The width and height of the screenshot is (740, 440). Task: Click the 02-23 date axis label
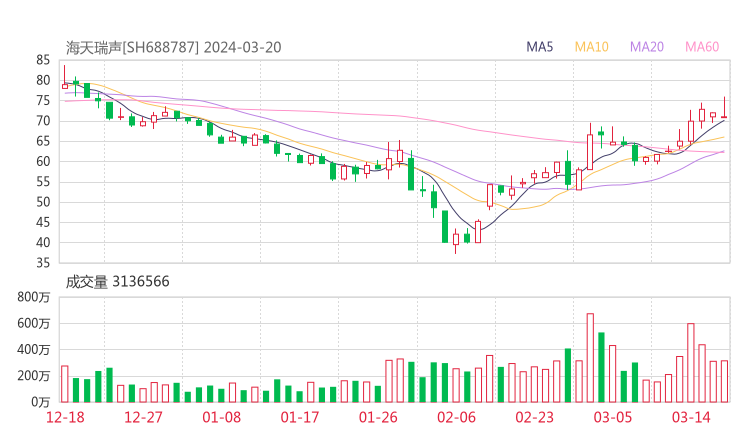[534, 417]
